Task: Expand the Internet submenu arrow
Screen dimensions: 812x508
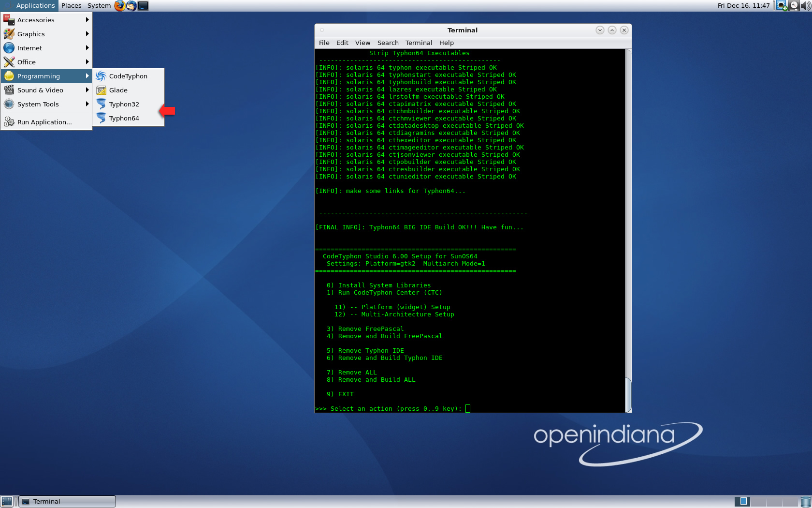Action: (x=87, y=48)
